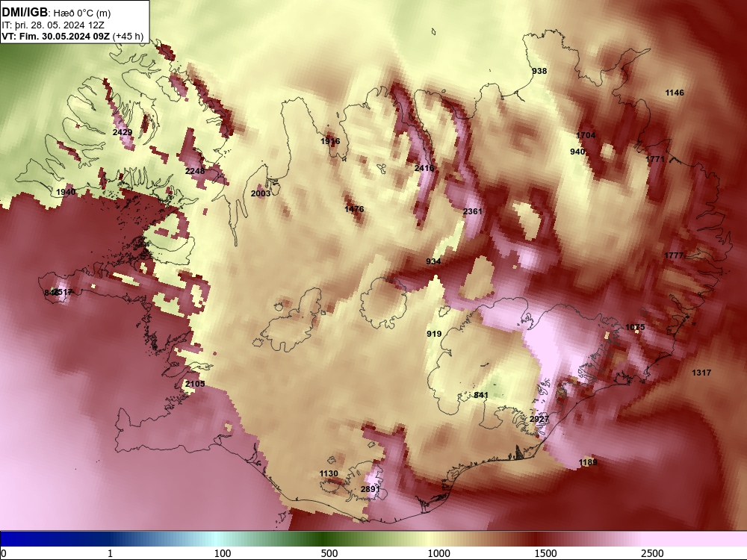
Task: Click the color scale label 0
Action: click(3, 553)
